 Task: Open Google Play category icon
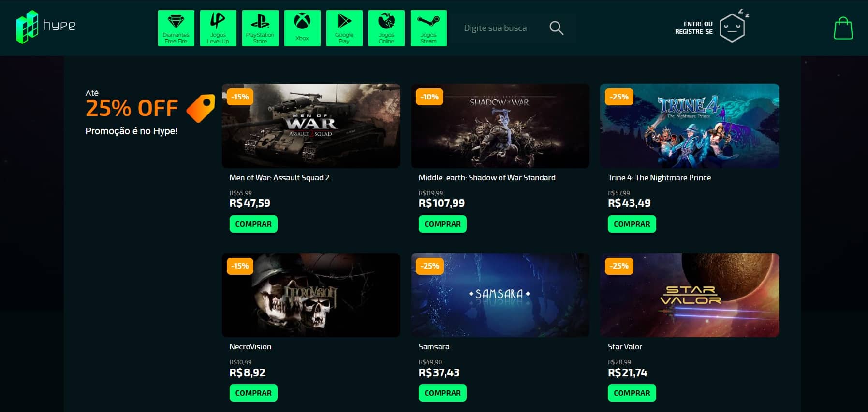click(344, 28)
